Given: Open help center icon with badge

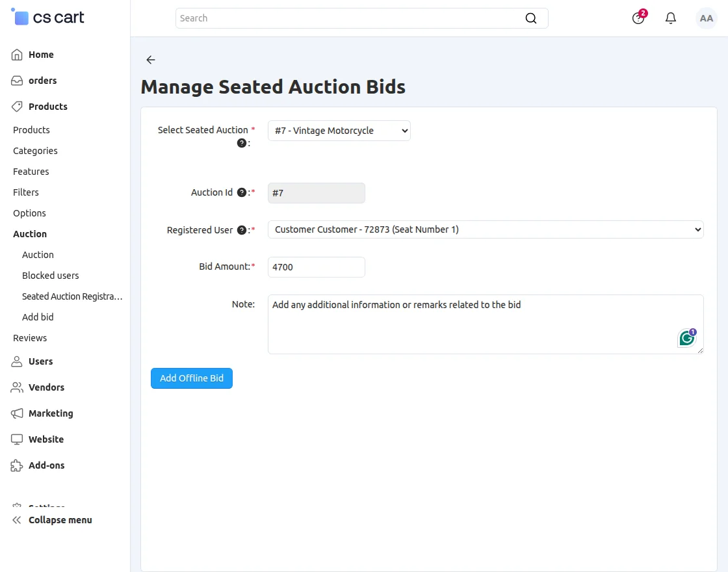Looking at the screenshot, I should [638, 18].
